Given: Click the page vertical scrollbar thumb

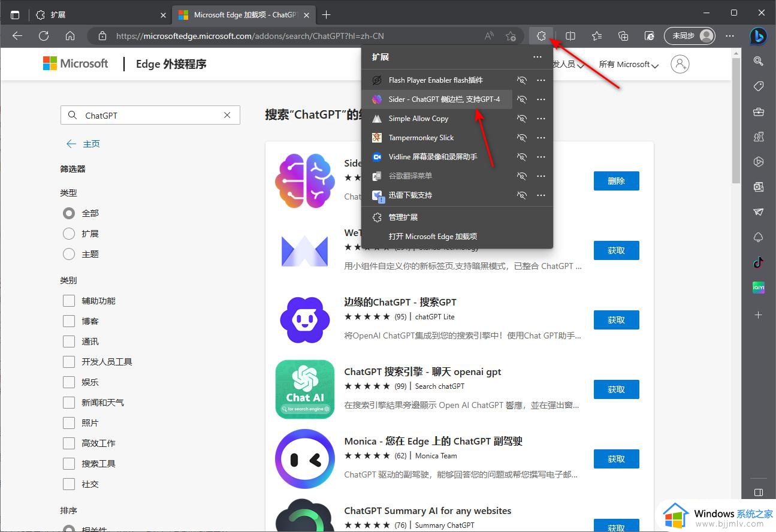Looking at the screenshot, I should click(x=736, y=120).
